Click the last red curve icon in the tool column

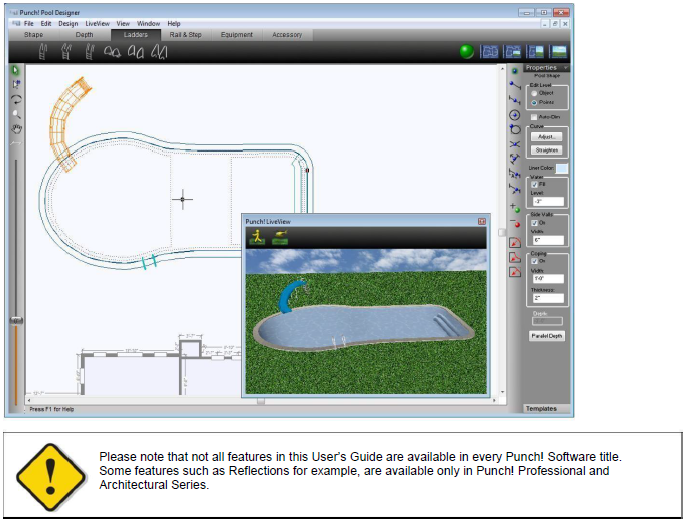tap(515, 272)
